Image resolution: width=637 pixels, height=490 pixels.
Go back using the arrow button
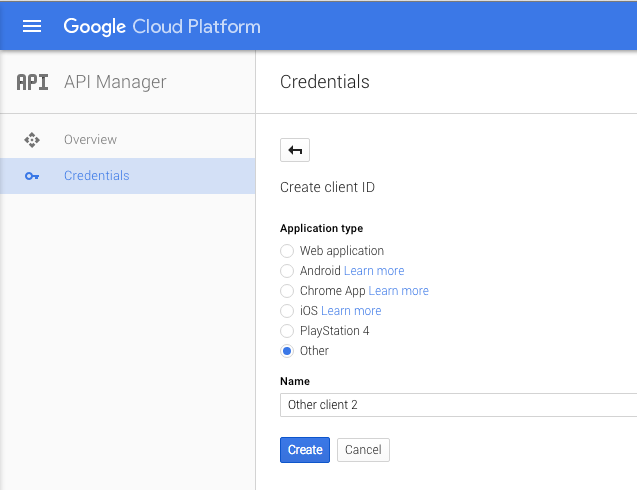(295, 150)
